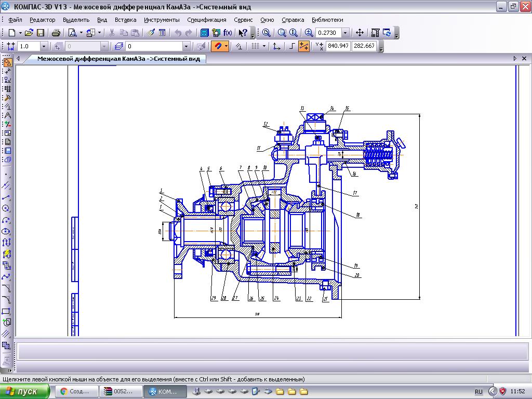Toggle the orthogonal drawing mode button
This screenshot has height=399, width=532.
(x=293, y=46)
